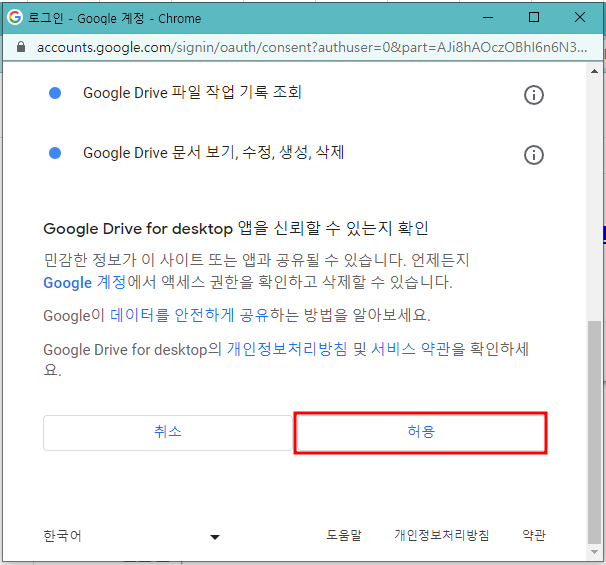The height and width of the screenshot is (565, 606).
Task: Maximize the Chrome sign-in window
Action: pos(534,17)
